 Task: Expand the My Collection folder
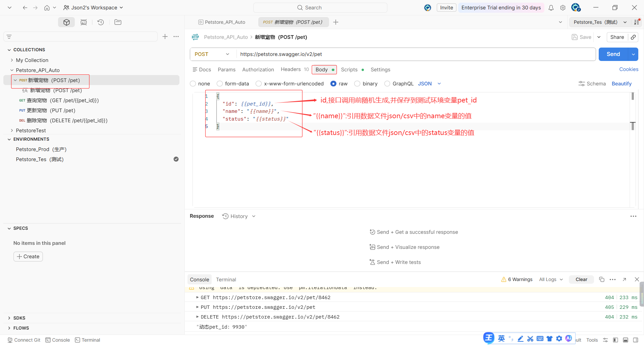pyautogui.click(x=12, y=60)
